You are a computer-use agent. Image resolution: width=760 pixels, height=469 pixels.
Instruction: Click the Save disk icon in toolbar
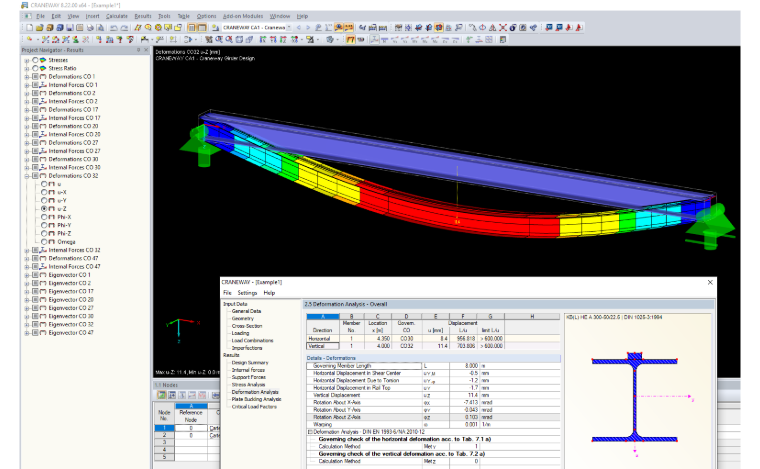[x=70, y=28]
